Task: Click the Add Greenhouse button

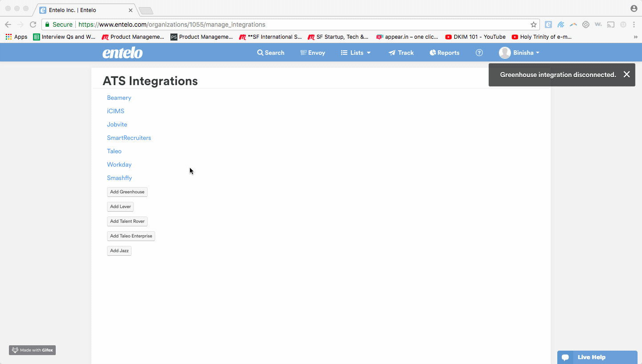Action: click(127, 192)
